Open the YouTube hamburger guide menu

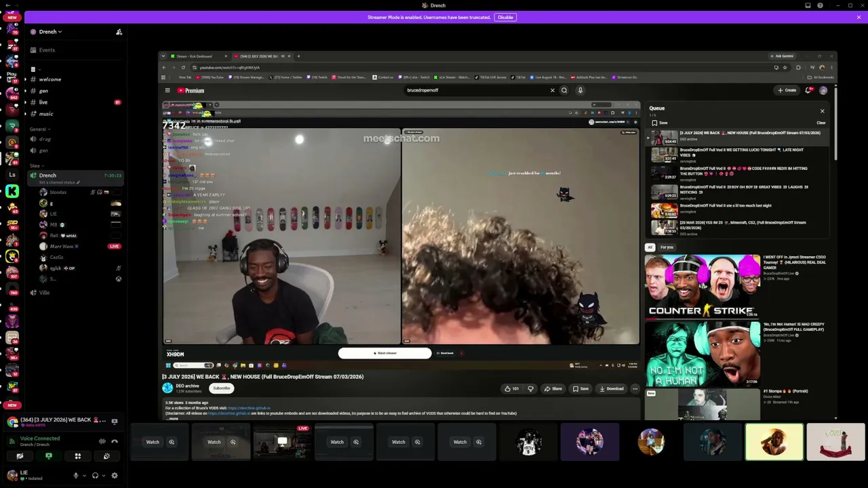[167, 90]
